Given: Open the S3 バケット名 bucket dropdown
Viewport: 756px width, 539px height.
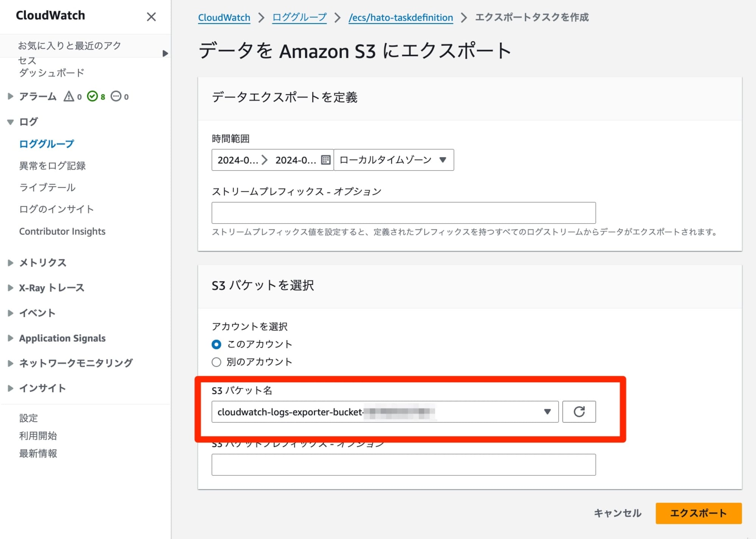Looking at the screenshot, I should pyautogui.click(x=385, y=412).
